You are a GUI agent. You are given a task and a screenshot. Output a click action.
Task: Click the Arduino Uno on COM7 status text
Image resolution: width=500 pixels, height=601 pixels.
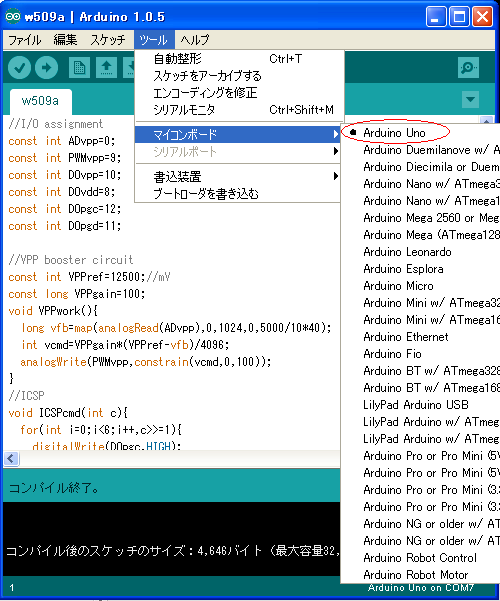[421, 588]
